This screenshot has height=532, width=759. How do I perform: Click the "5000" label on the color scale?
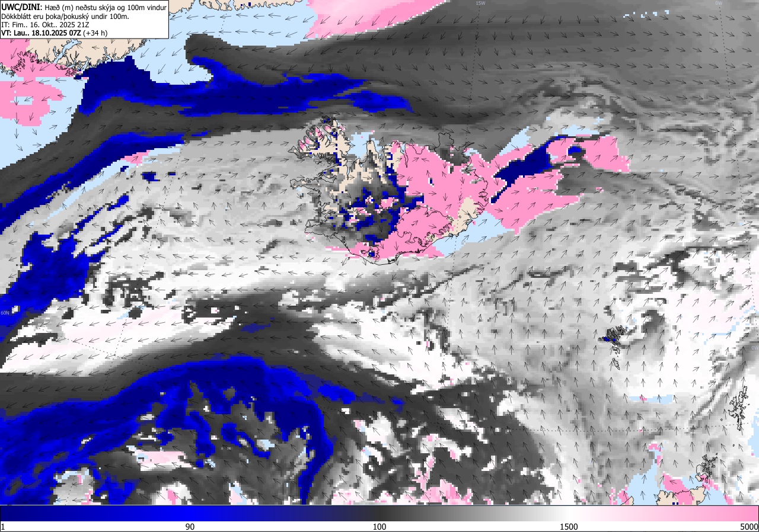click(748, 527)
